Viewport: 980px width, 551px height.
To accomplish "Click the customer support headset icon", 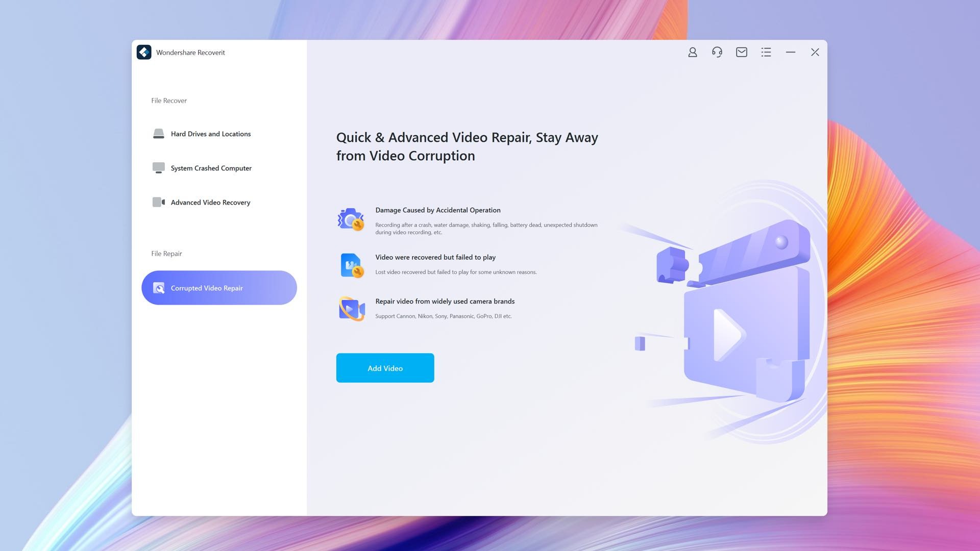I will tap(716, 52).
